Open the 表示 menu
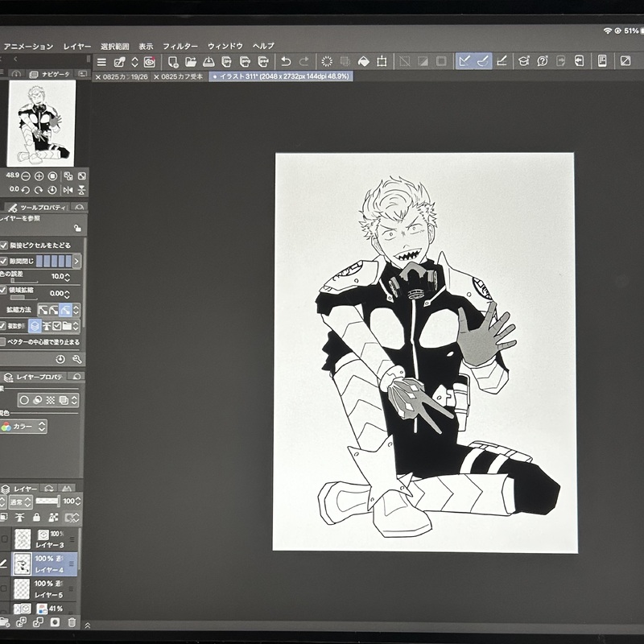Image resolution: width=644 pixels, height=644 pixels. click(146, 47)
